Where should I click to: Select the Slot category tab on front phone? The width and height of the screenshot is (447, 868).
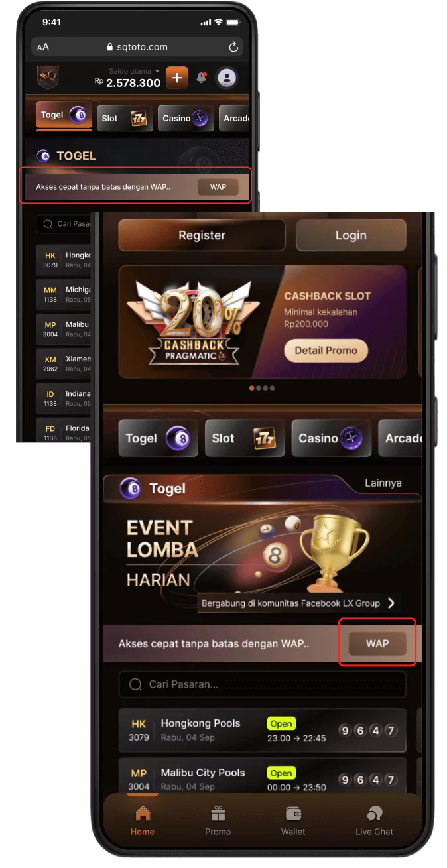245,438
